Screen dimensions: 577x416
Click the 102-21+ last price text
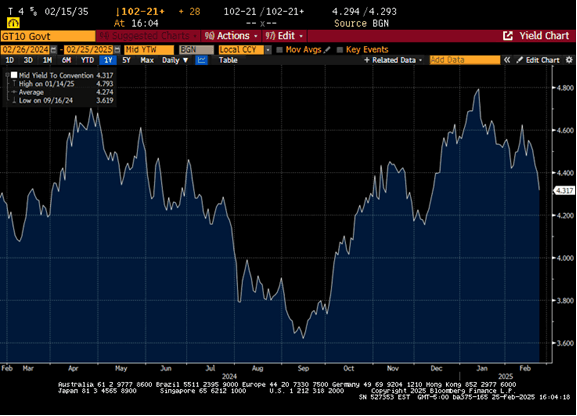pos(140,11)
